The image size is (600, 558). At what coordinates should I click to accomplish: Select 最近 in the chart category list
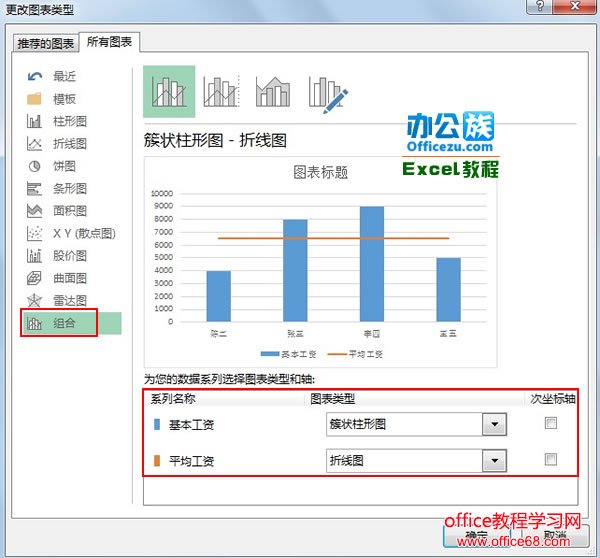coord(64,77)
